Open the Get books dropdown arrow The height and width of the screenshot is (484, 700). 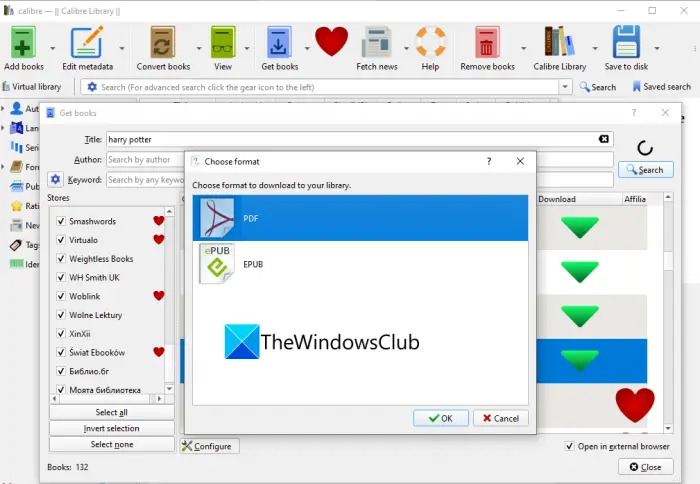click(307, 48)
